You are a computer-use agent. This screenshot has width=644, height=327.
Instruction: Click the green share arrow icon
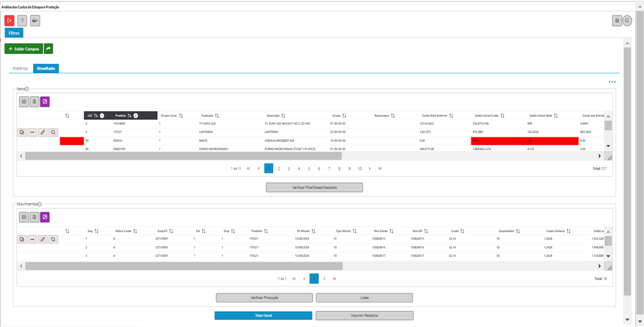pyautogui.click(x=48, y=49)
